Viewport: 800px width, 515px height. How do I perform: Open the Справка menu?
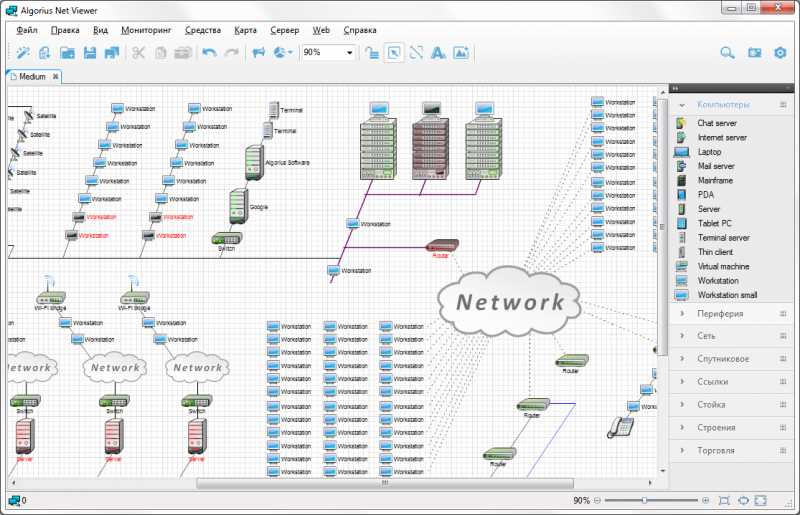[x=360, y=30]
